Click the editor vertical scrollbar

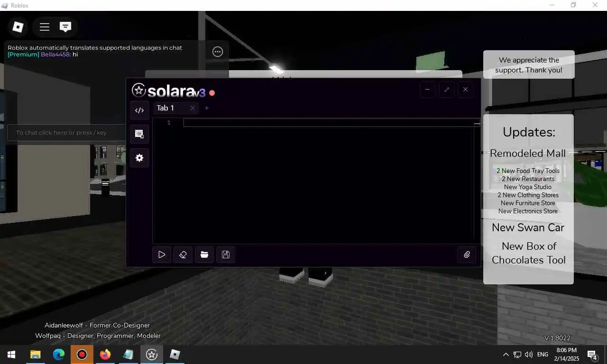pos(477,180)
